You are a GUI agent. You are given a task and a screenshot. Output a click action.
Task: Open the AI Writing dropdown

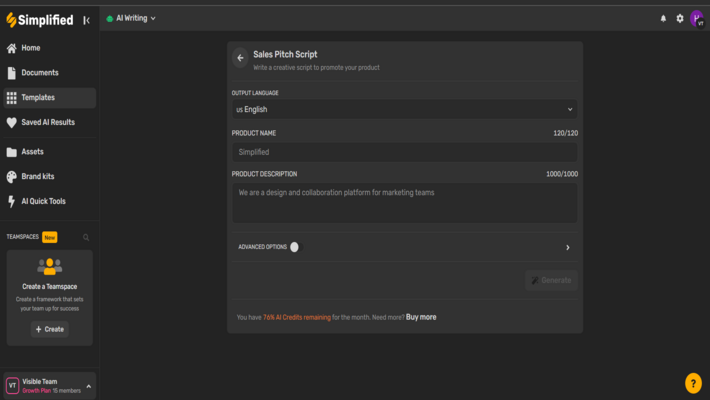pyautogui.click(x=131, y=19)
